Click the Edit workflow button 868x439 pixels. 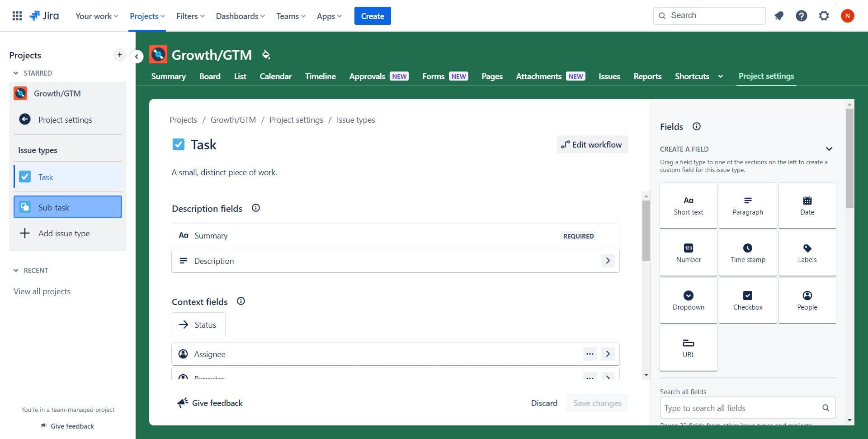pos(592,145)
